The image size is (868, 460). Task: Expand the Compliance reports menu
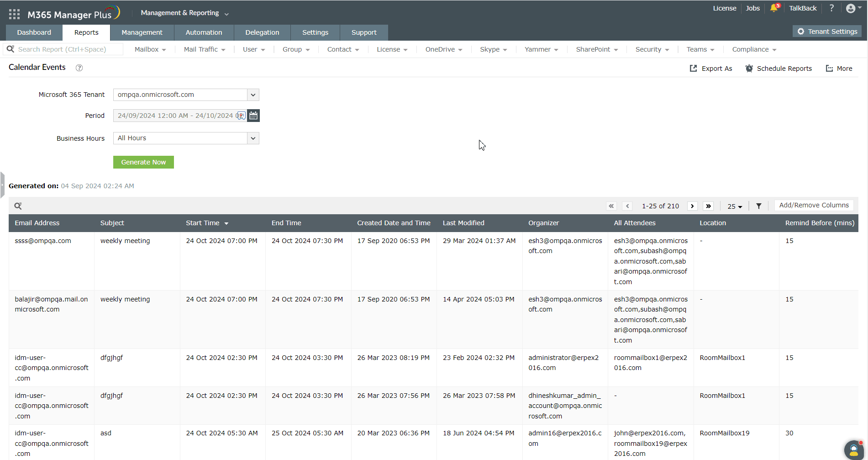[x=754, y=49]
